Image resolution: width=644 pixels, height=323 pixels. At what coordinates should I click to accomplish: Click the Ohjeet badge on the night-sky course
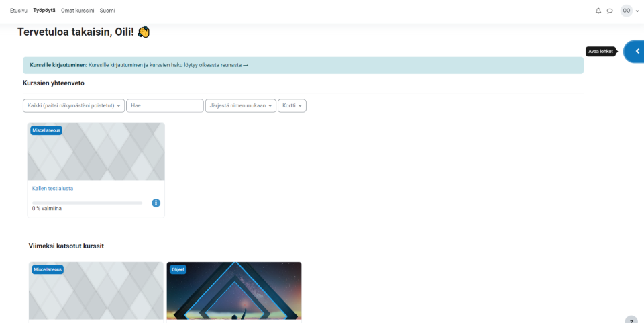[178, 269]
